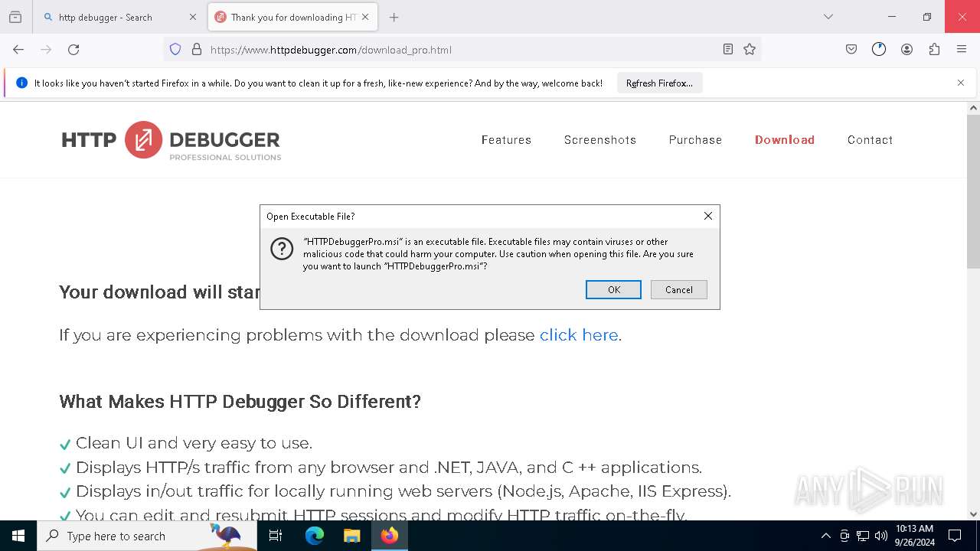Open File Explorer from the taskbar
Viewport: 980px width, 551px height.
(351, 536)
